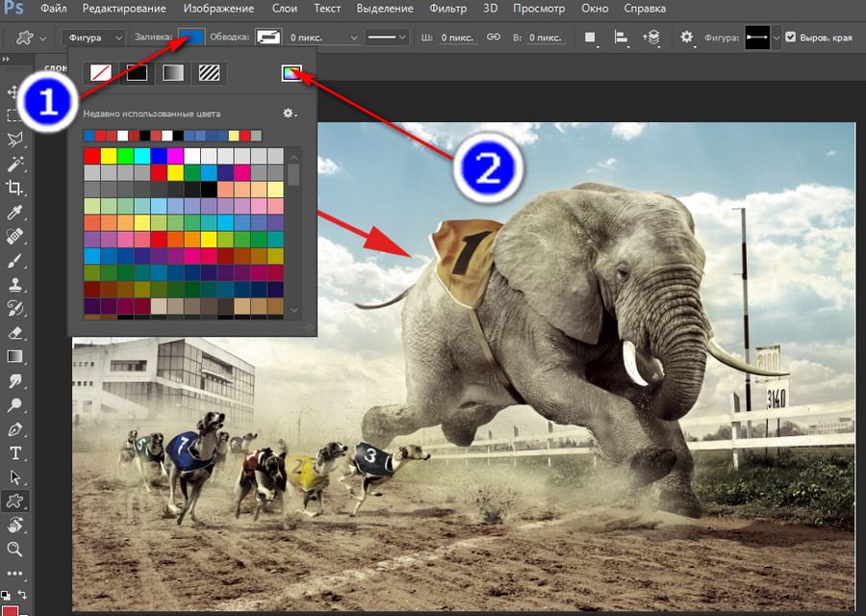Click the blue 'Заливка' fill color swatch
Viewport: 866px width, 616px height.
coord(193,37)
